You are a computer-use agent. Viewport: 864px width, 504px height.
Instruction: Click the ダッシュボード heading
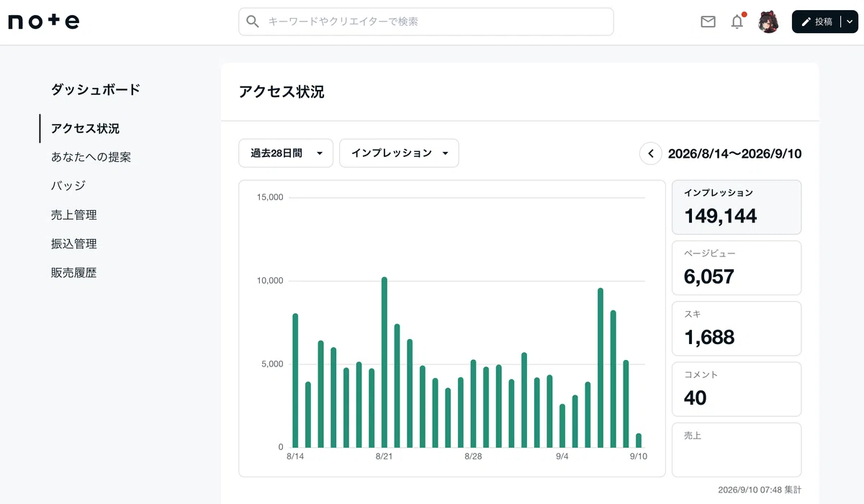[96, 89]
